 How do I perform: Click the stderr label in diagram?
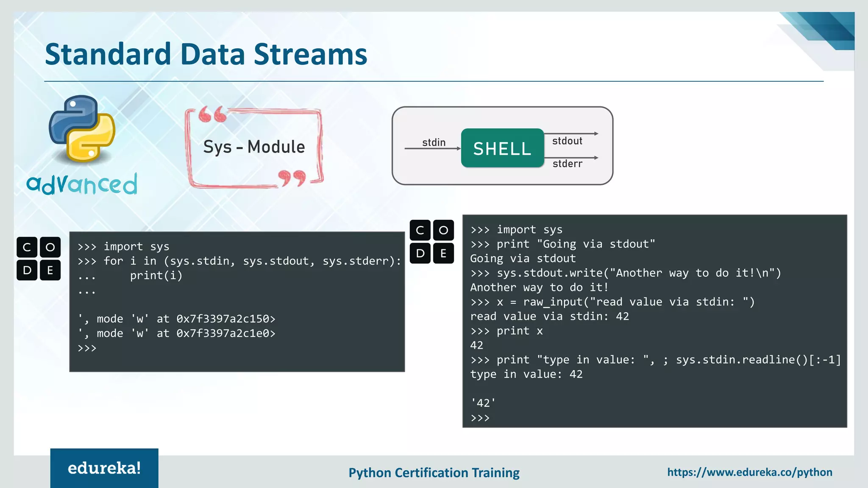tap(568, 164)
